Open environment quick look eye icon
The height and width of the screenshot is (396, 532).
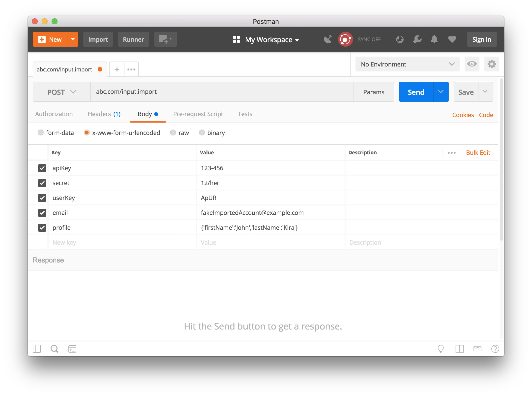[472, 64]
